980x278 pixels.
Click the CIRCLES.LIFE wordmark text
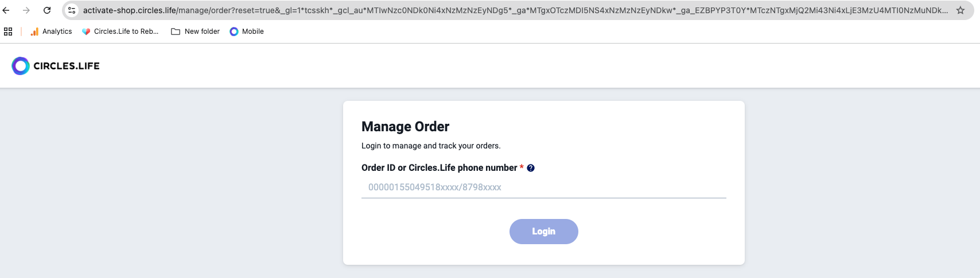[x=67, y=66]
